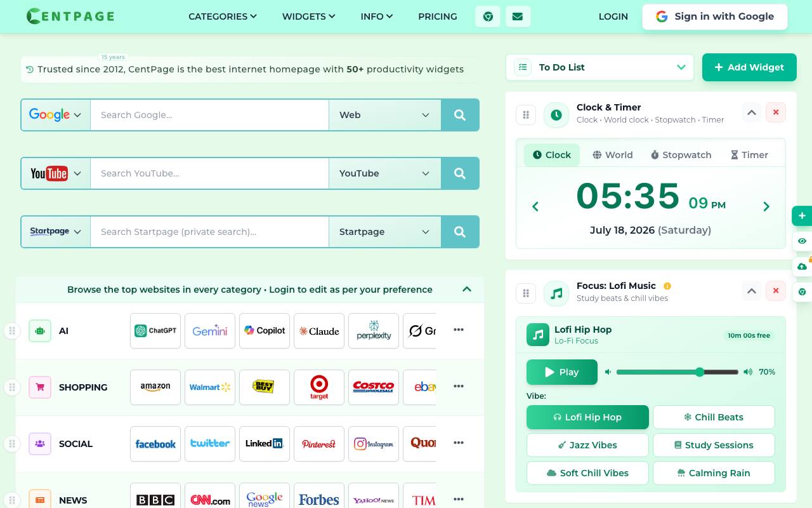Run the Google search magnifier button
The width and height of the screenshot is (812, 508).
pyautogui.click(x=460, y=115)
